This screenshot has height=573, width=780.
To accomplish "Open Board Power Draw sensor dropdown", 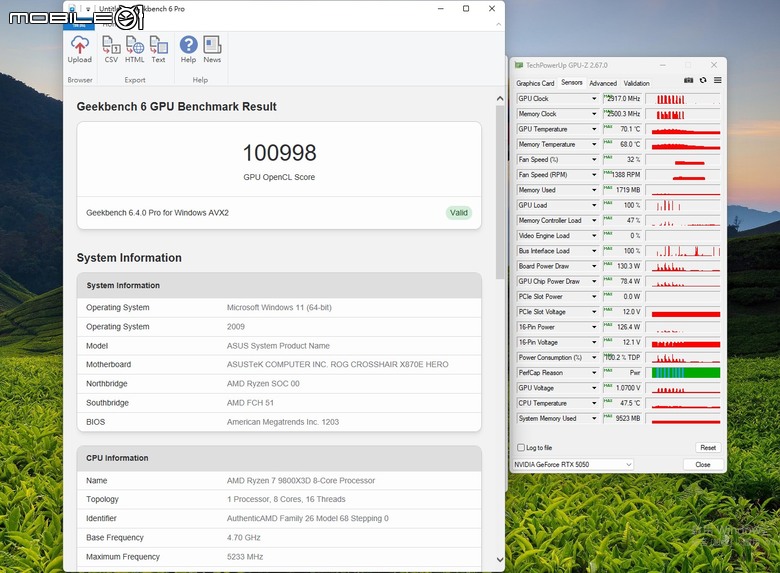I will 594,266.
